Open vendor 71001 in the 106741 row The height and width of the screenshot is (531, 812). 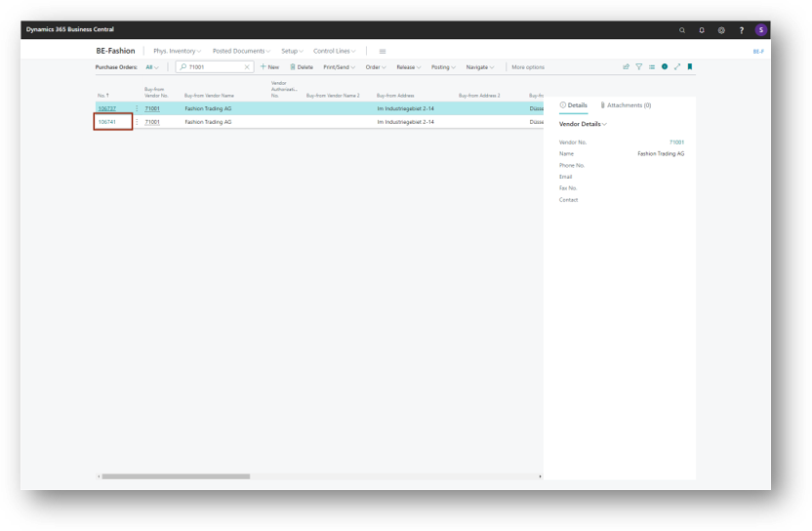coord(152,122)
